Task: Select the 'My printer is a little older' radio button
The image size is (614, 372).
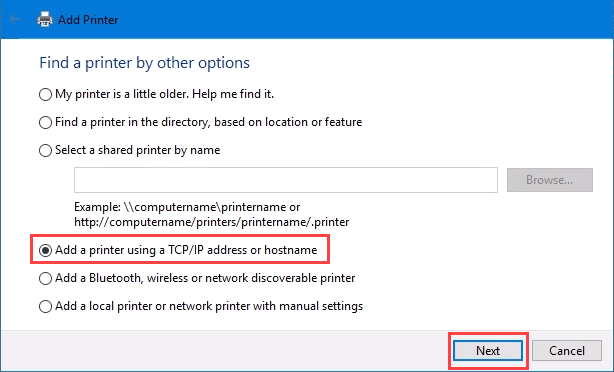Action: coord(45,94)
